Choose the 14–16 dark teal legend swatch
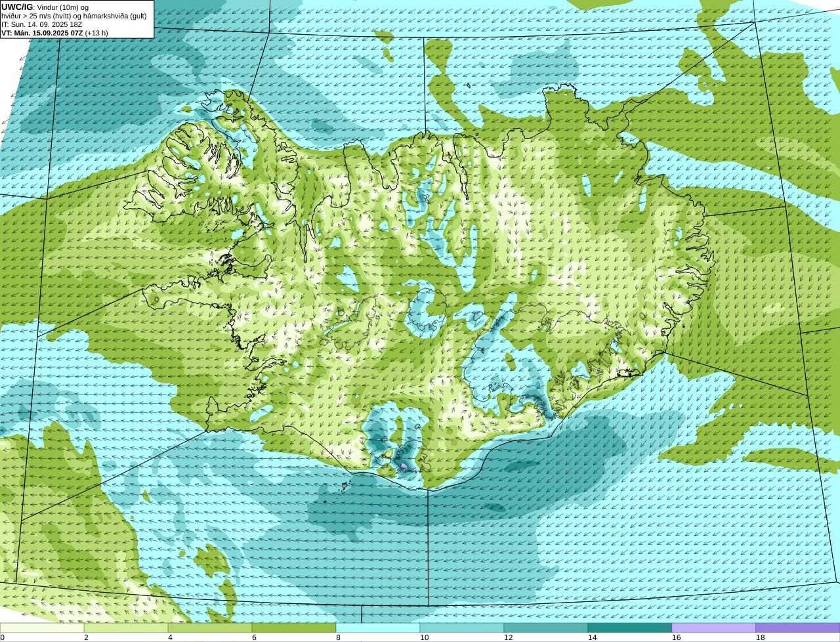The image size is (840, 642). (x=630, y=628)
